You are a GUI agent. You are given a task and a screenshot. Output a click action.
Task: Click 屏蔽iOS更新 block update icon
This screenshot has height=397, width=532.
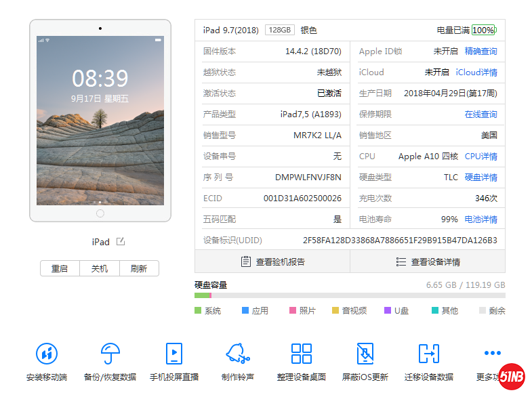pyautogui.click(x=365, y=354)
